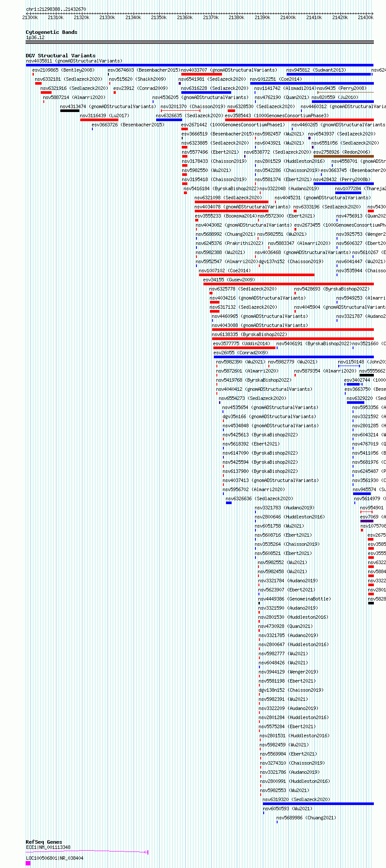The width and height of the screenshot is (386, 868).
Task: Select nsv5872601 (Almarri2020) variant label
Action: coord(247,371)
